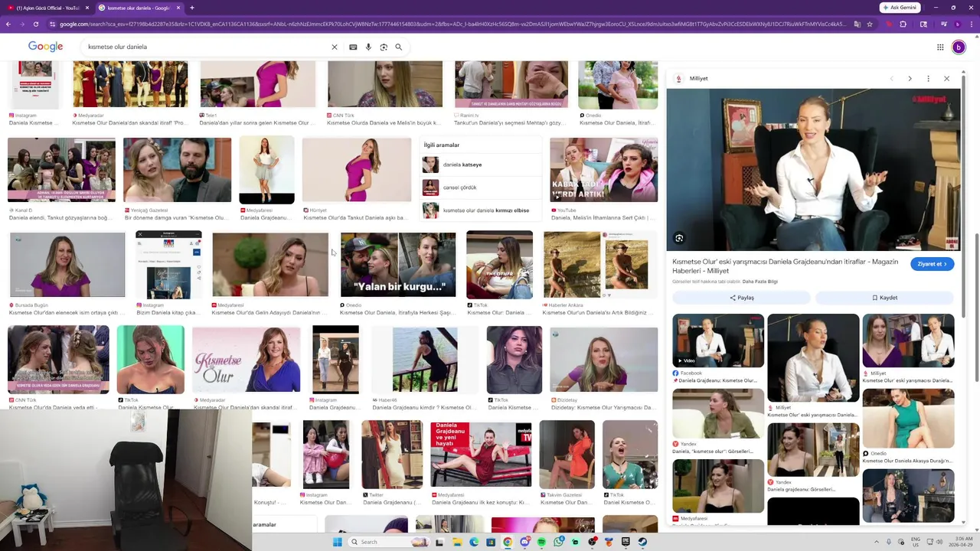
Task: Click the Windows taskbar Search box
Action: point(389,542)
